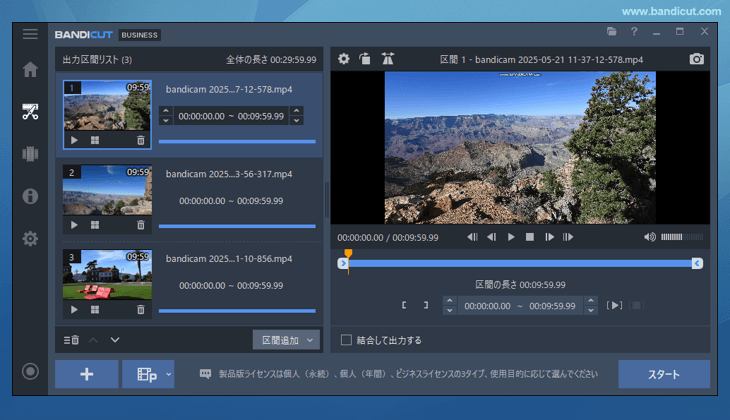Increase start time below timeline
The image size is (730, 420).
click(x=449, y=301)
